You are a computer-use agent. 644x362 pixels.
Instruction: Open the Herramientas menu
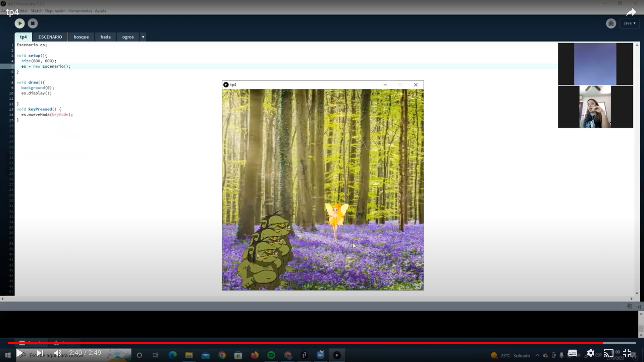(80, 11)
